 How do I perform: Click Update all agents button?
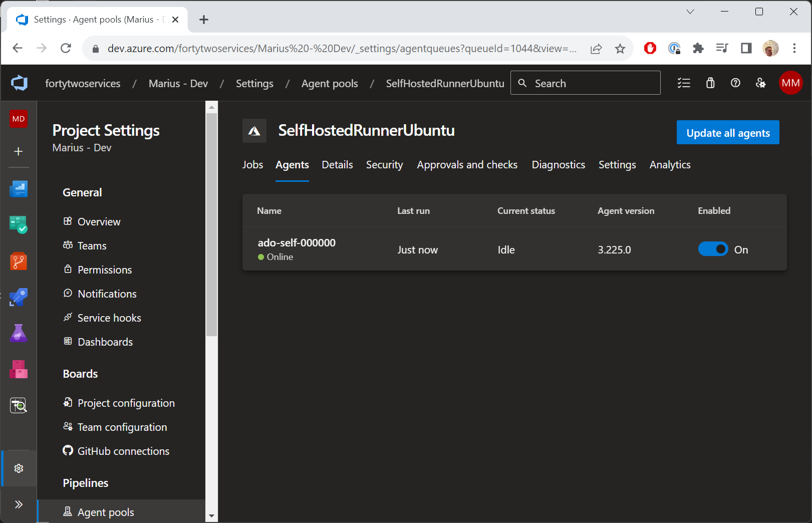pyautogui.click(x=727, y=133)
